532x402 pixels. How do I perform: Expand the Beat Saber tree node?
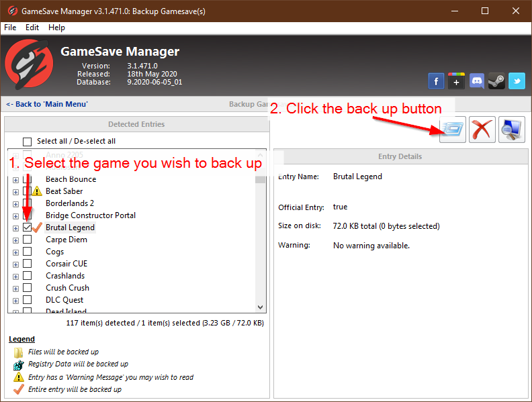coord(15,192)
